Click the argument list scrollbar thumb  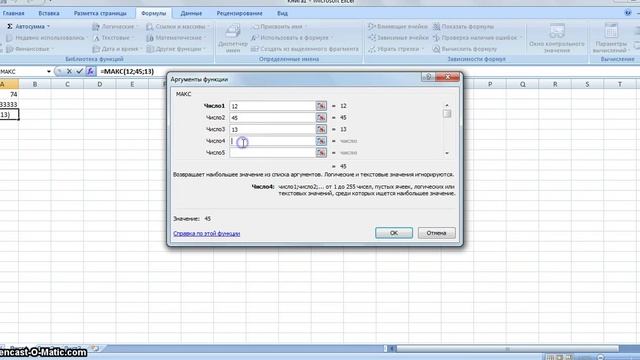[x=447, y=113]
